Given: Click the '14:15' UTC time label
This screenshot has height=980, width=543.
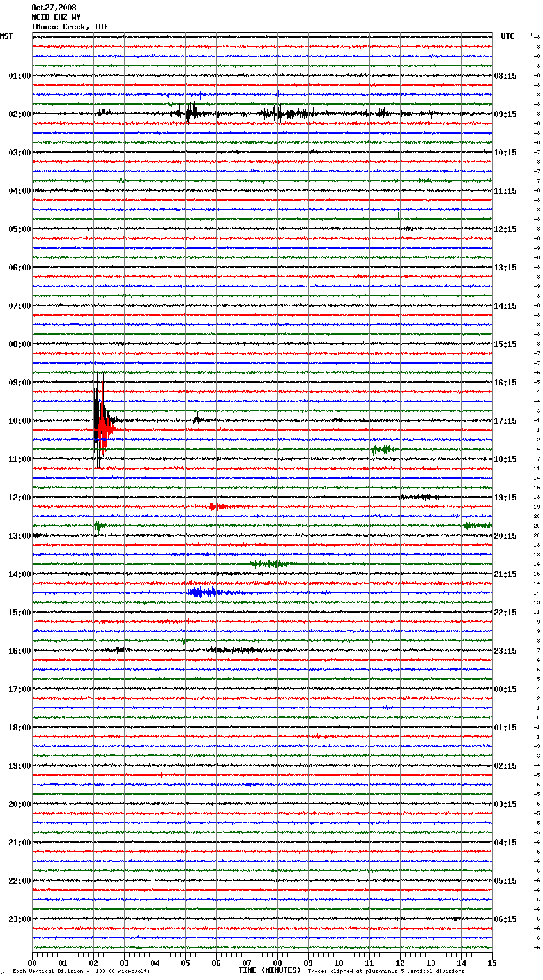Looking at the screenshot, I should pos(505,306).
